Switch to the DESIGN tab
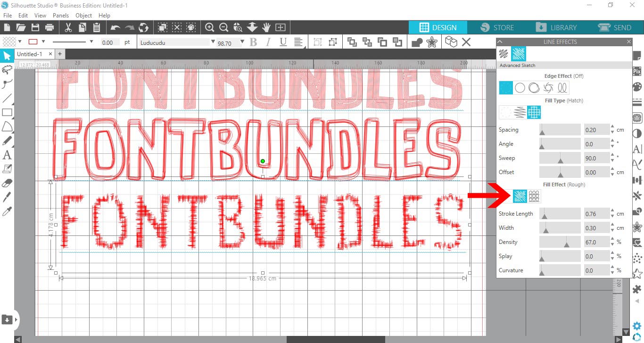This screenshot has height=343, width=644. (438, 27)
